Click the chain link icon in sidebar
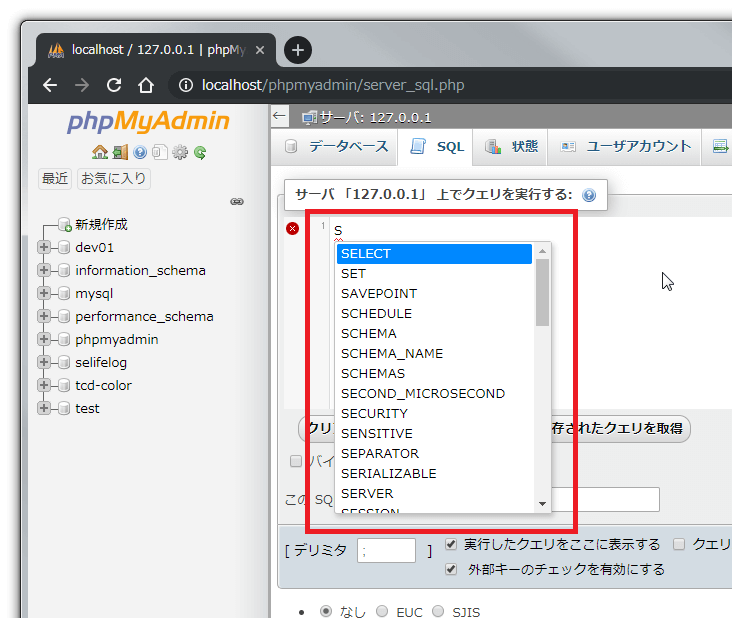 click(237, 201)
